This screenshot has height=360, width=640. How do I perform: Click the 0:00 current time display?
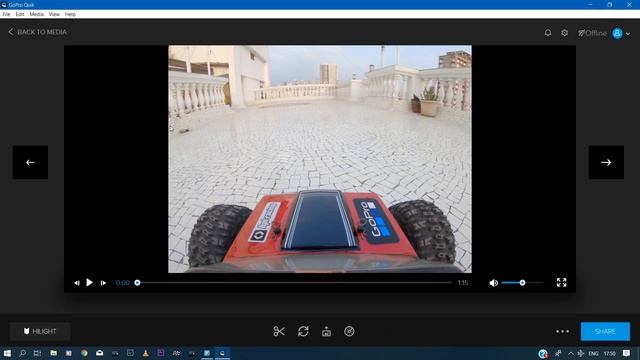click(122, 282)
